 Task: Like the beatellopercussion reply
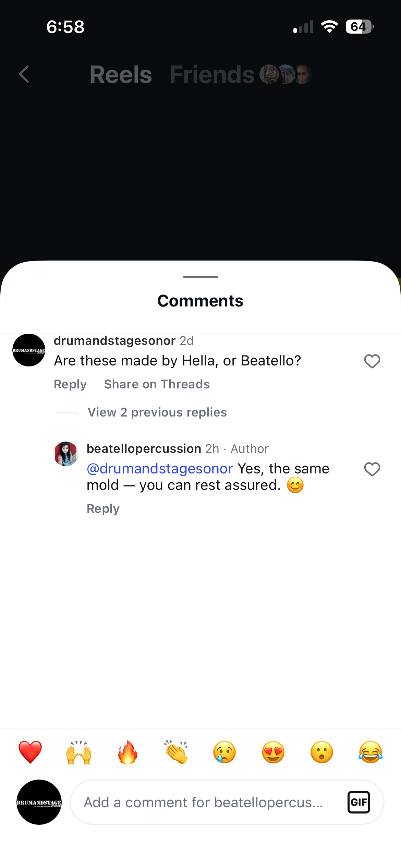tap(372, 469)
